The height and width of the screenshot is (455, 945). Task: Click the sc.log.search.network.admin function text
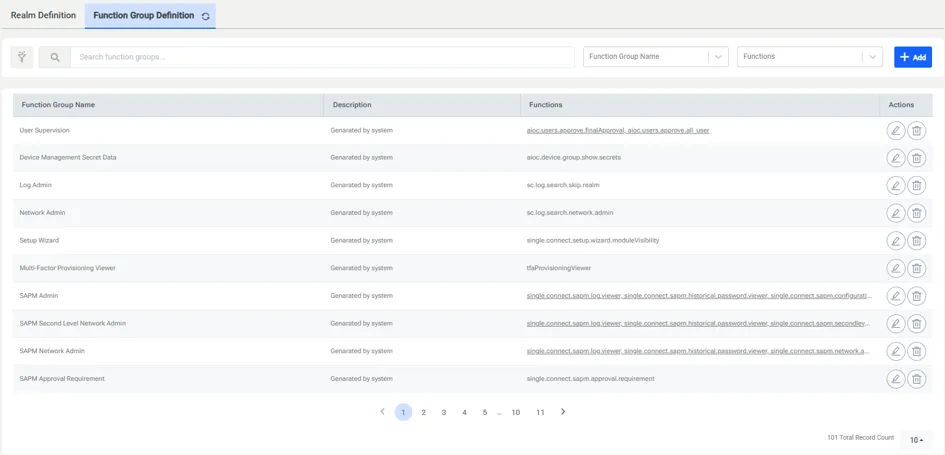pyautogui.click(x=570, y=213)
